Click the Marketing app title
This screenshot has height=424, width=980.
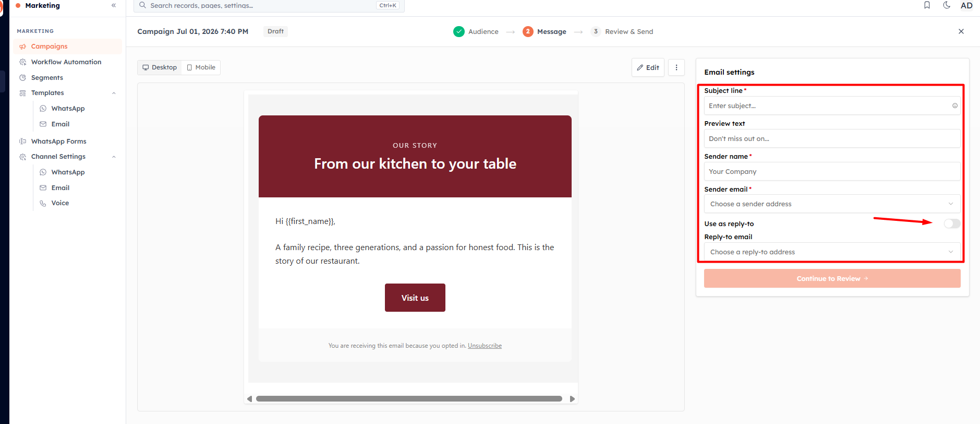[x=42, y=5]
